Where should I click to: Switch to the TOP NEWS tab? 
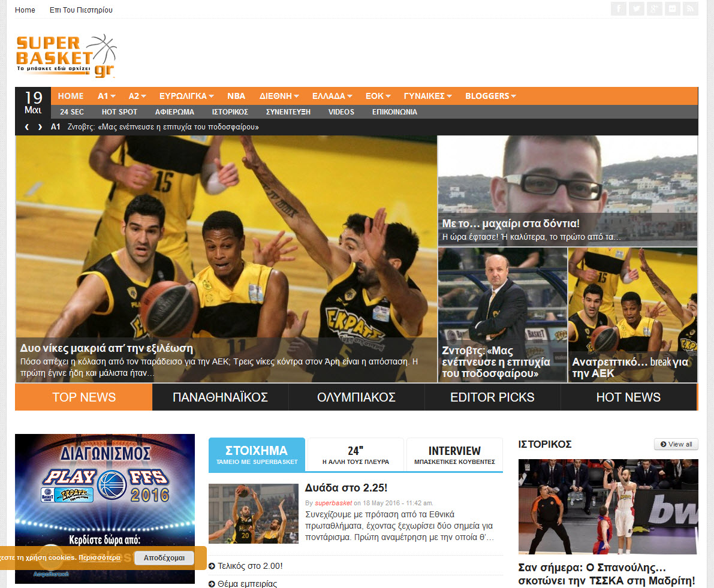pyautogui.click(x=84, y=397)
